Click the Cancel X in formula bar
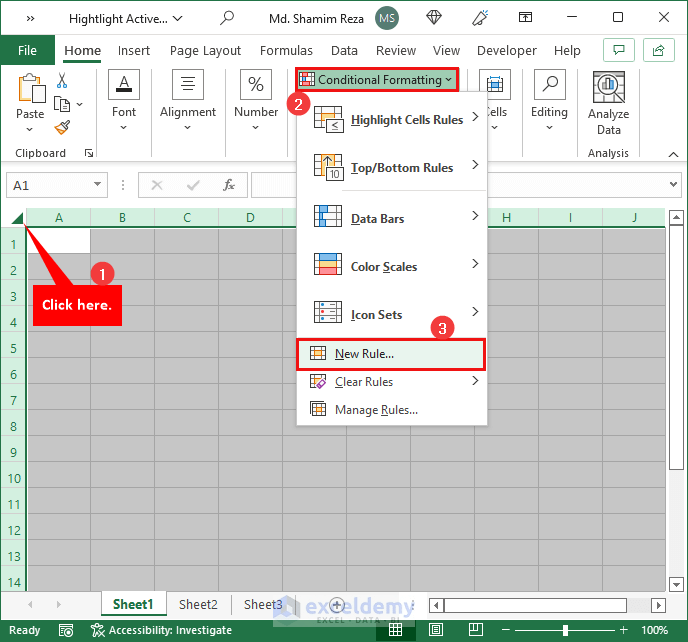Image resolution: width=688 pixels, height=642 pixels. [157, 185]
